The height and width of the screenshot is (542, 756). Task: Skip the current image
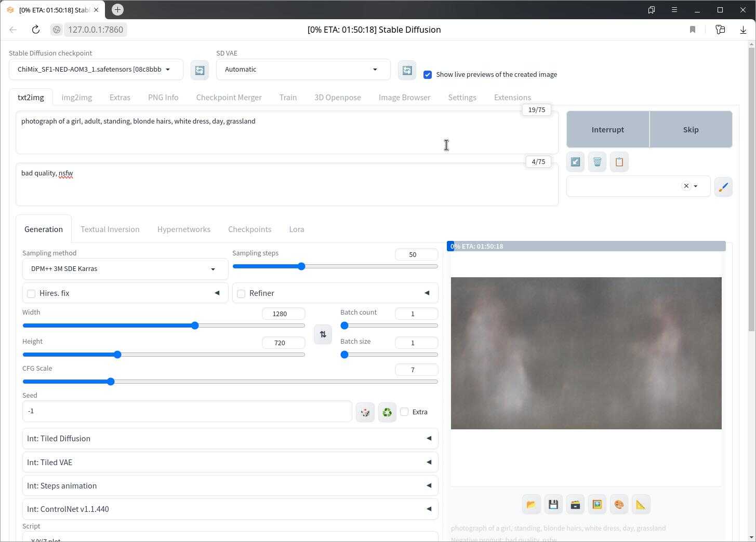point(691,129)
